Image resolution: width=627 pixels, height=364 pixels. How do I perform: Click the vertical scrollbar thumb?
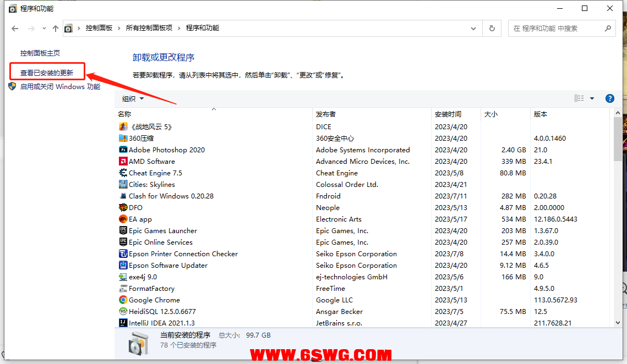point(618,139)
